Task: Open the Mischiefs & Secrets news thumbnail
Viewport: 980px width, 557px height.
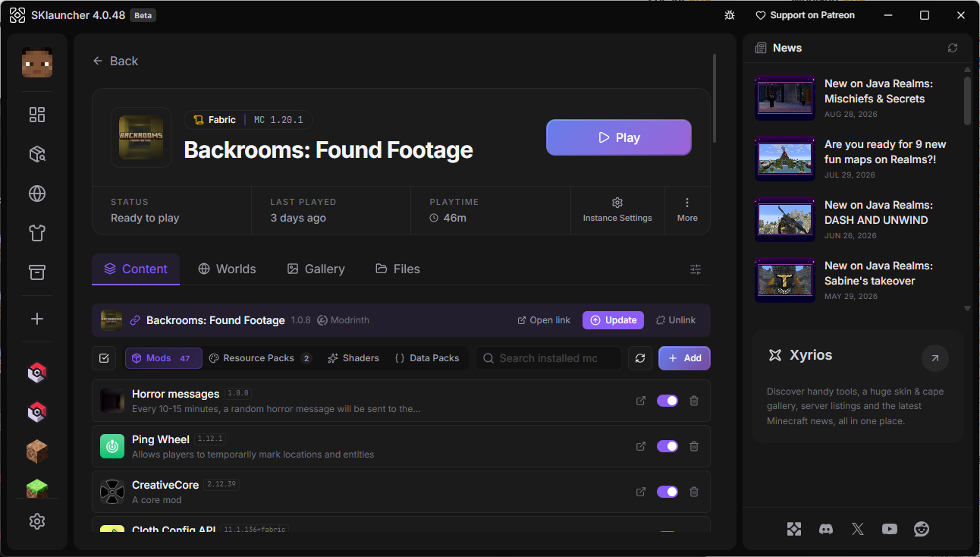Action: tap(785, 99)
